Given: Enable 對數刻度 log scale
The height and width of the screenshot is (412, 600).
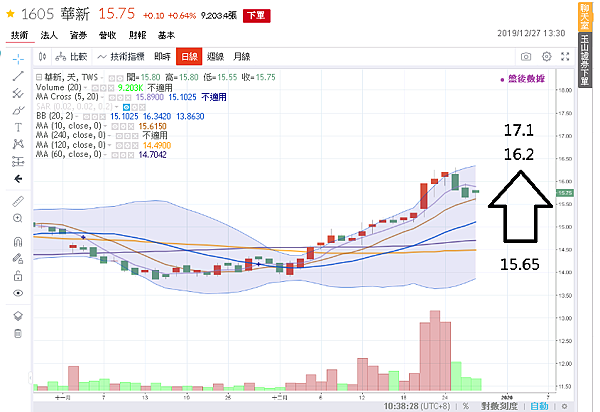Looking at the screenshot, I should 499,406.
